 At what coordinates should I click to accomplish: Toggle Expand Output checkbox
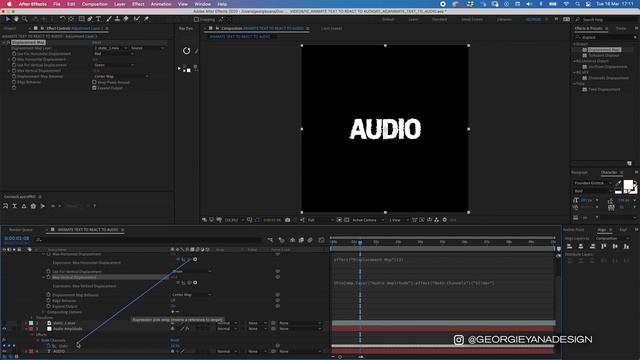coord(94,88)
